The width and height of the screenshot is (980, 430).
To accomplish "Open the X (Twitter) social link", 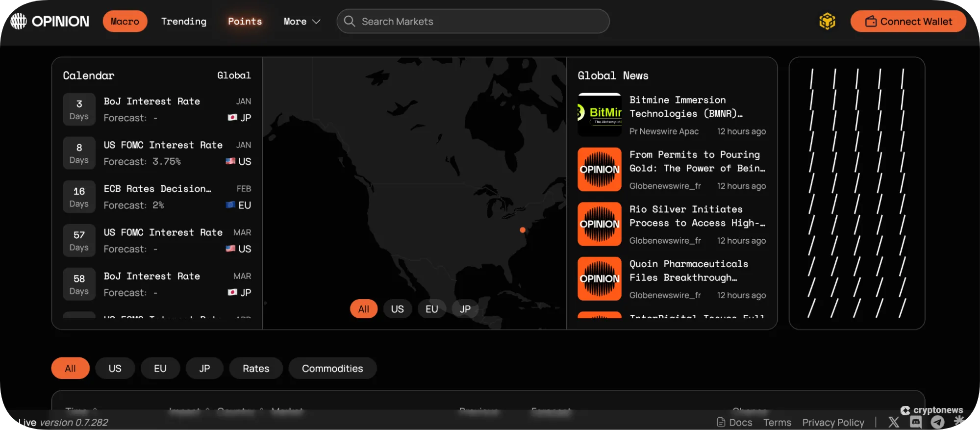I will (x=894, y=422).
